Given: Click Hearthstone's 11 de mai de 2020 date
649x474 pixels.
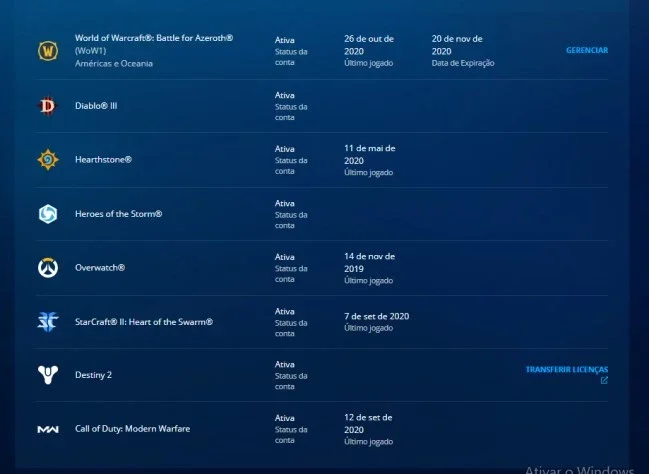Looking at the screenshot, I should point(370,154).
